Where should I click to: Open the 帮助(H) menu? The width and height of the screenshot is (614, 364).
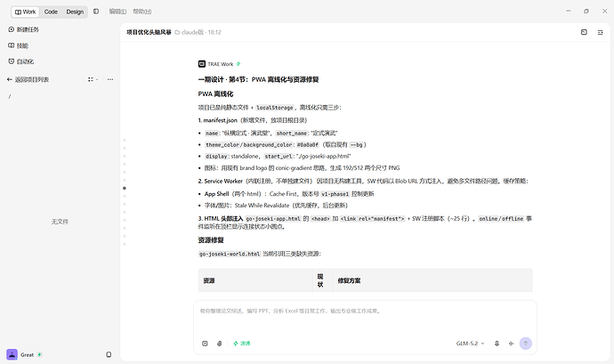pyautogui.click(x=142, y=12)
